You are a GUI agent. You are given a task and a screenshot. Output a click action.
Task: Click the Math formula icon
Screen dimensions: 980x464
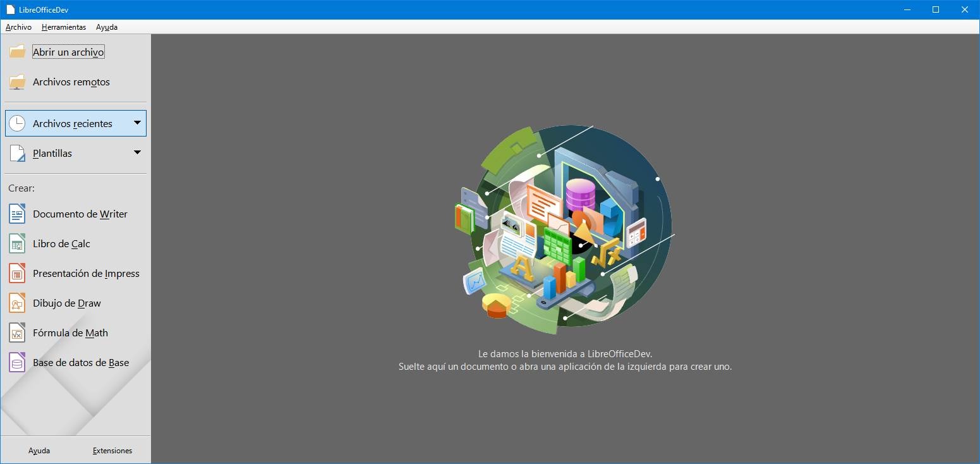17,333
